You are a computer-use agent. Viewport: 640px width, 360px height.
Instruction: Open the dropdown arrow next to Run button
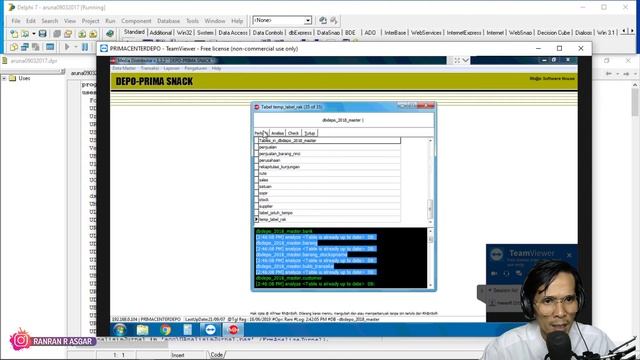click(x=76, y=47)
